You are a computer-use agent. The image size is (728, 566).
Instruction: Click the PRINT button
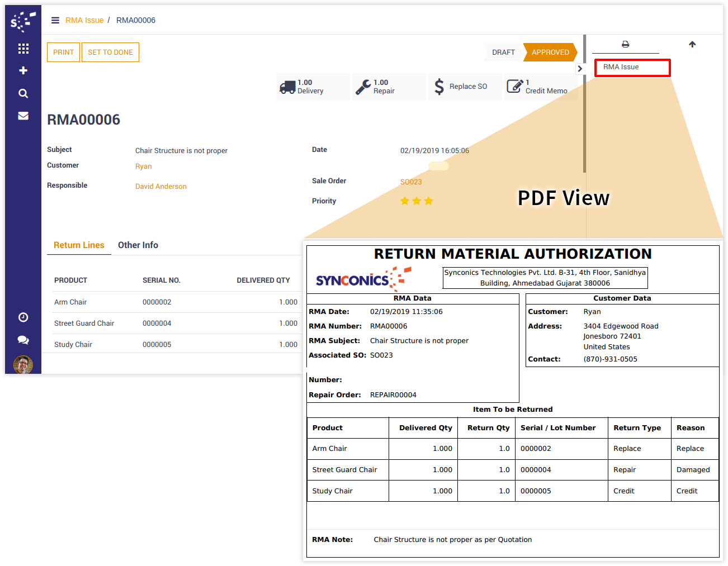63,53
